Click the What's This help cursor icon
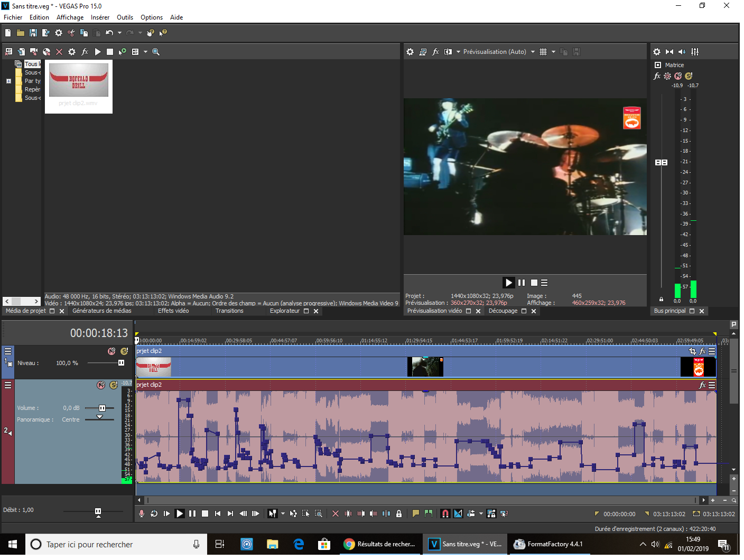Image resolution: width=744 pixels, height=560 pixels. click(x=163, y=33)
